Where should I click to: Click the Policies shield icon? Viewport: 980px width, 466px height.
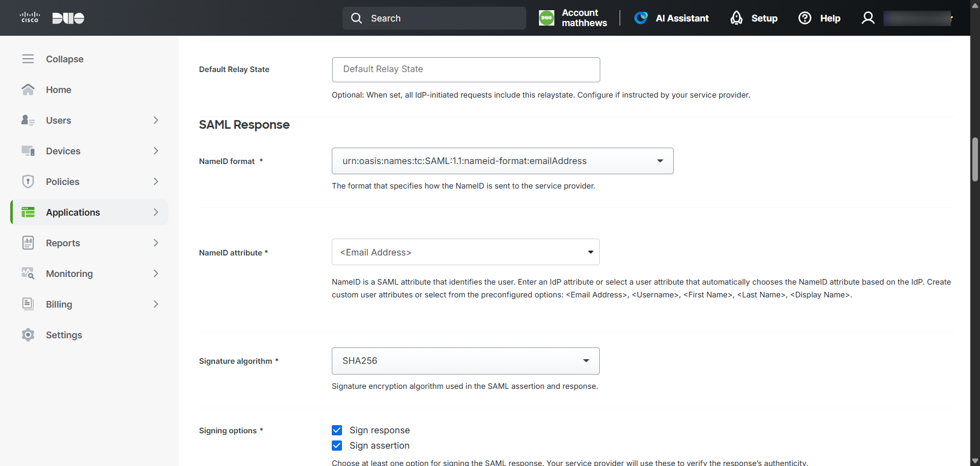[28, 181]
